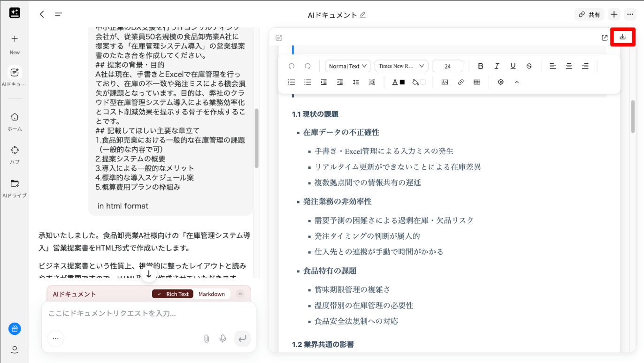Switch document mode to Markdown
Screen dimensions: 644x363
pos(211,294)
